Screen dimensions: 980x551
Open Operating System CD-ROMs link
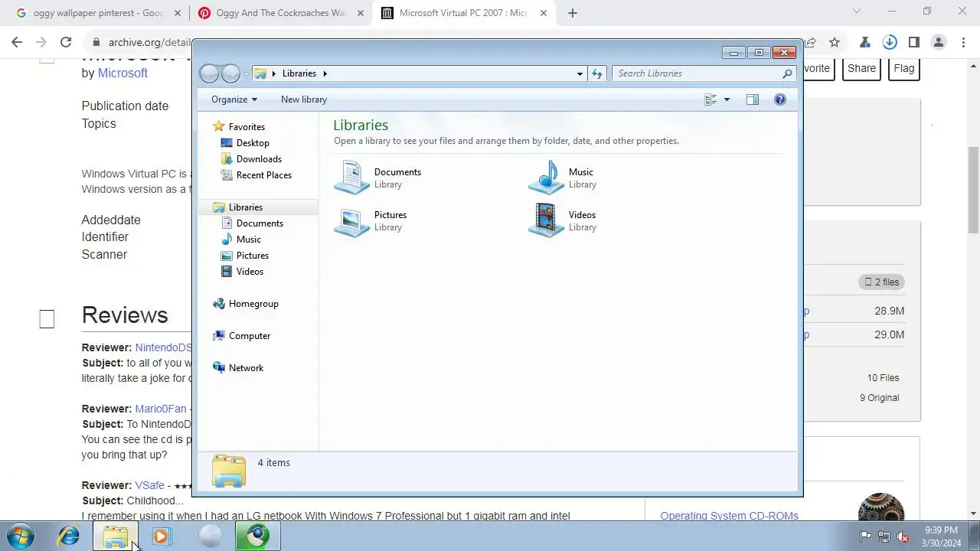pyautogui.click(x=729, y=516)
